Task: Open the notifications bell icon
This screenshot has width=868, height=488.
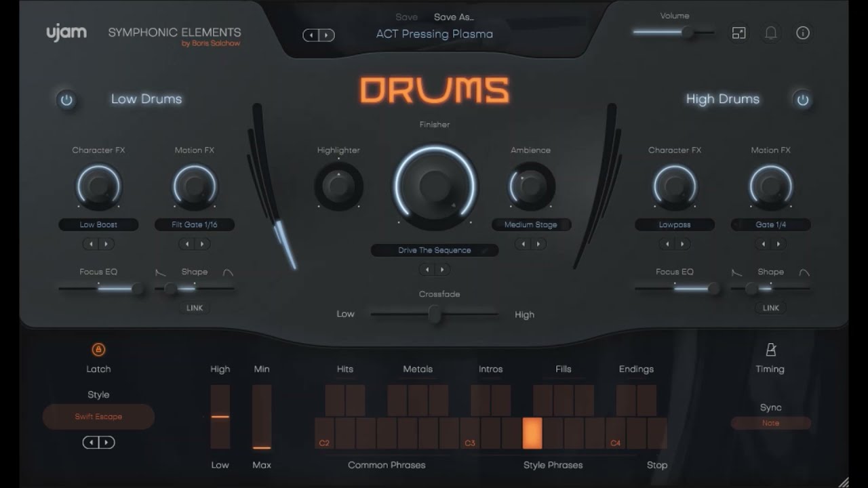Action: (x=771, y=33)
